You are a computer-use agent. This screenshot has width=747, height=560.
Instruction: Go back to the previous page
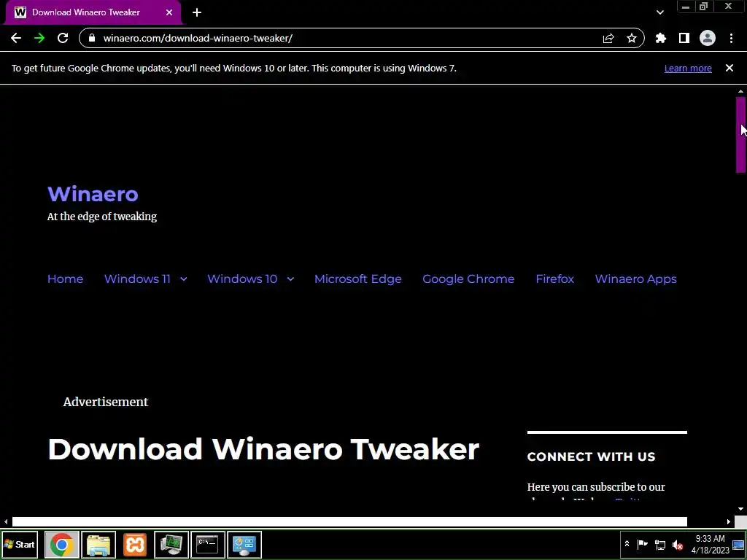[x=16, y=38]
